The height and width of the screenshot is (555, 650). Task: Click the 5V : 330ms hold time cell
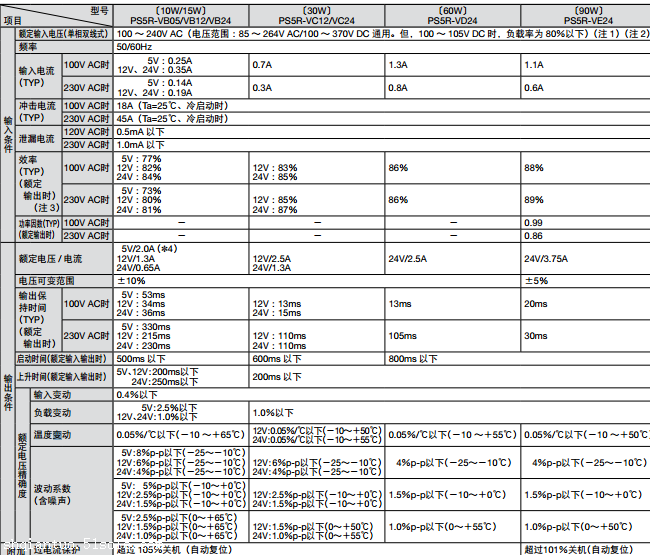pyautogui.click(x=181, y=336)
